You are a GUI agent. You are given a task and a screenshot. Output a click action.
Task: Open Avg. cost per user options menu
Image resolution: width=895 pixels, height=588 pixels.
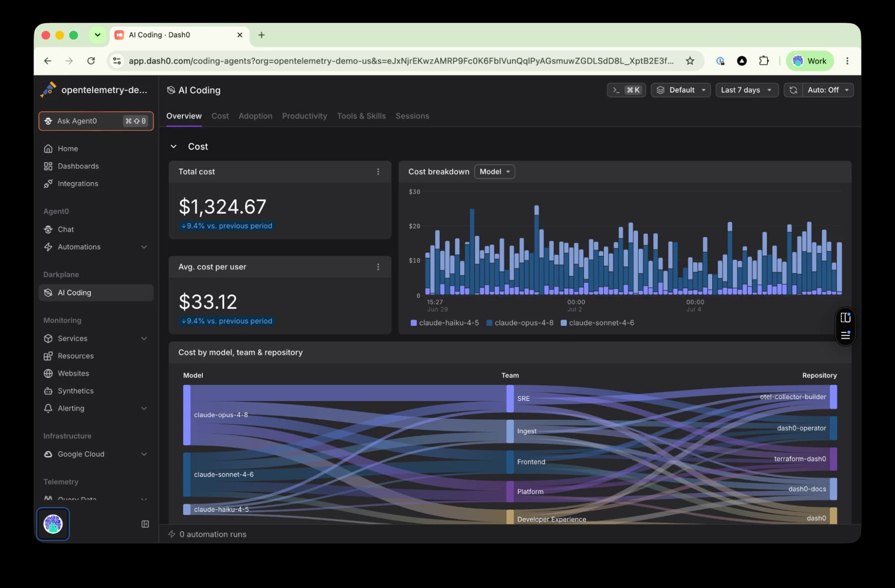pyautogui.click(x=378, y=267)
